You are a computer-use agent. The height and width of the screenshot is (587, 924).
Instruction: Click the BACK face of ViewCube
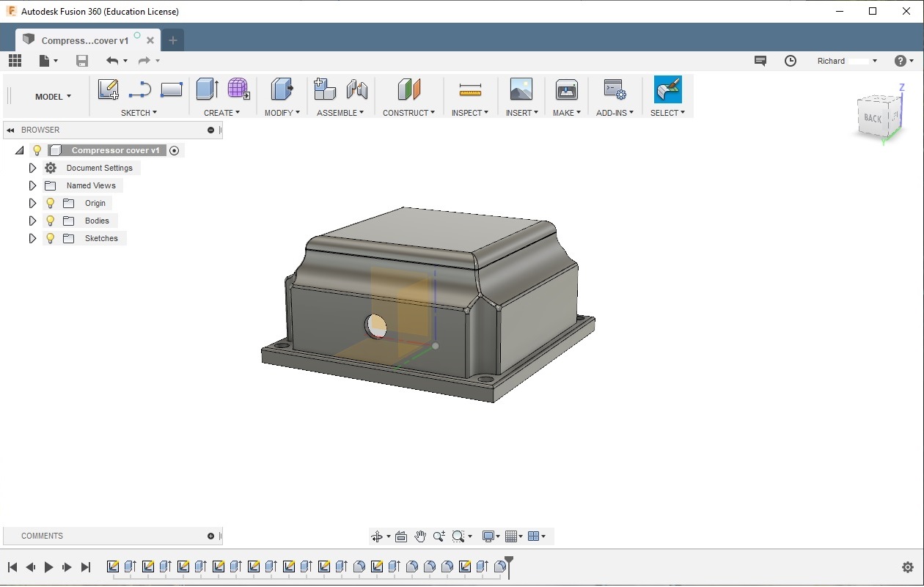(x=873, y=118)
